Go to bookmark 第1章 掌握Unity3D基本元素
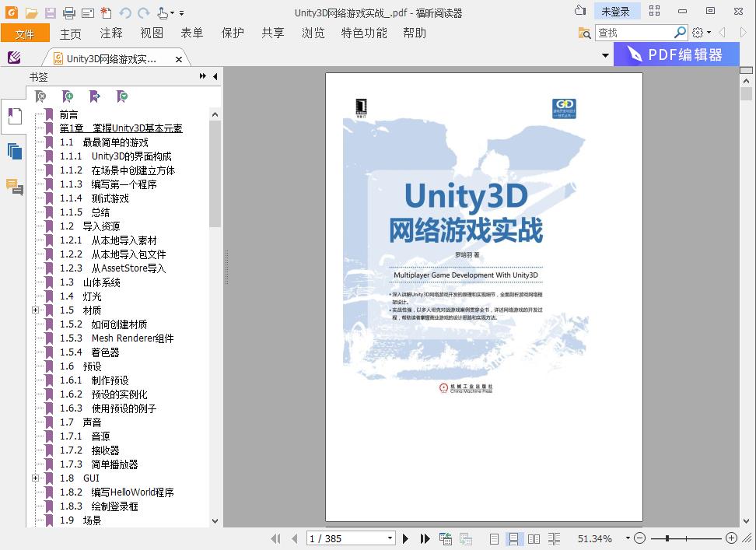This screenshot has height=550, width=756. 121,128
